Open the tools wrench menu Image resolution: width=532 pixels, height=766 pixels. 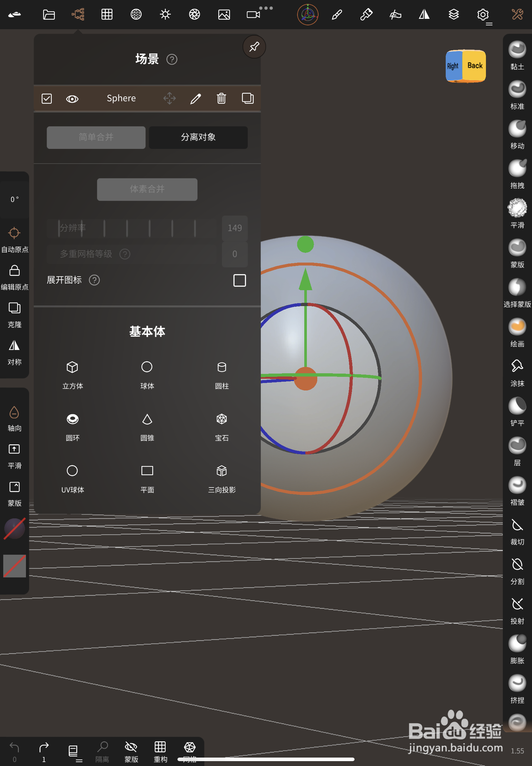(517, 14)
